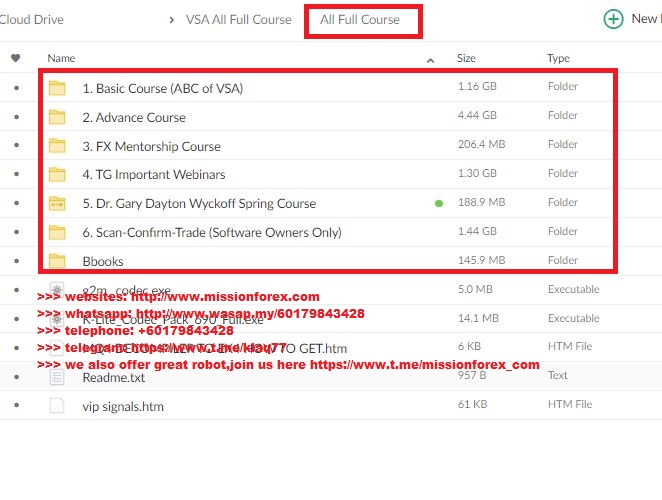
Task: Click the '145.9 MB' size value
Action: click(x=482, y=260)
